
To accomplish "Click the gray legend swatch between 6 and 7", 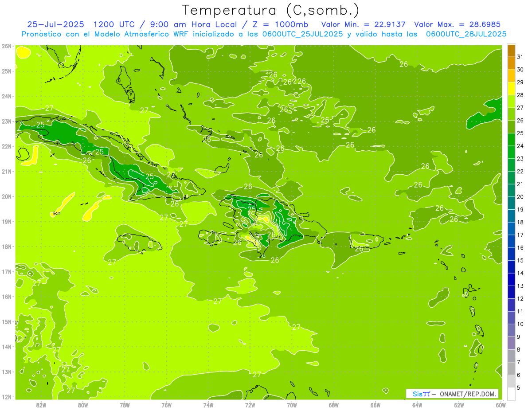I will [511, 368].
